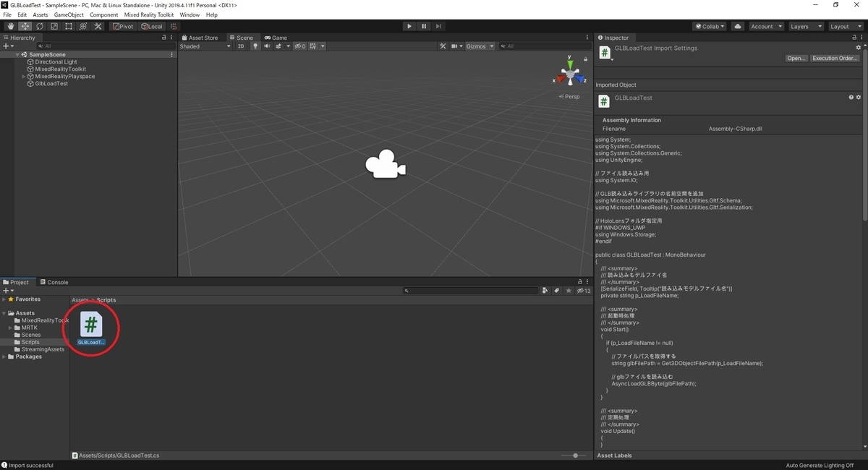Viewport: 868px width, 470px height.
Task: Select the Hand tool in toolbar
Action: tap(10, 26)
